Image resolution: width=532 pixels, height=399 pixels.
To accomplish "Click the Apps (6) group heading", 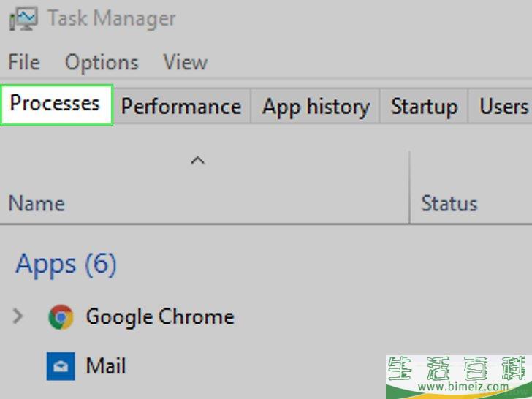I will click(x=66, y=265).
